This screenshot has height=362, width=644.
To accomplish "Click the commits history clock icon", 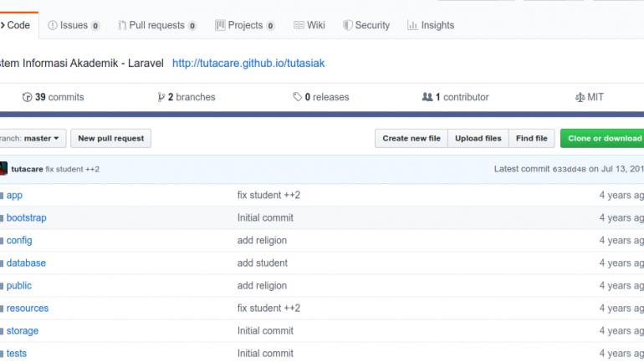I will 27,97.
